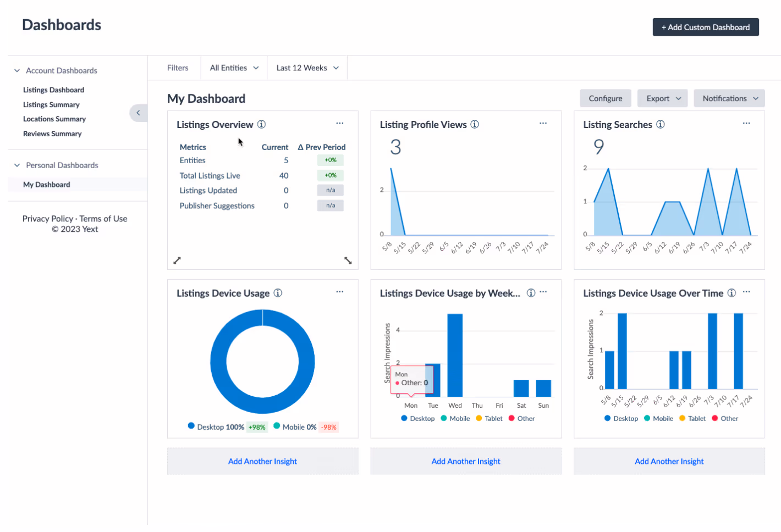Screen dimensions: 781x532
Task: Open the Export dropdown
Action: coord(663,98)
